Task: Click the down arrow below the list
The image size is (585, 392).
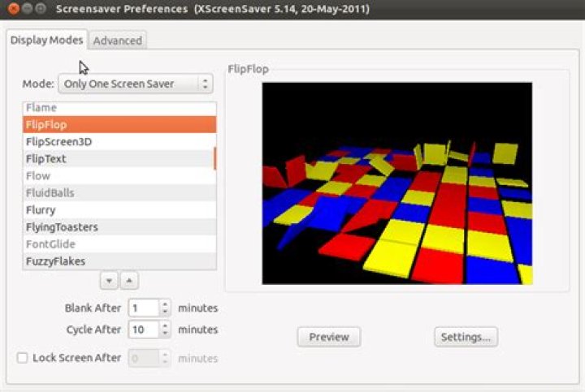Action: pyautogui.click(x=109, y=281)
